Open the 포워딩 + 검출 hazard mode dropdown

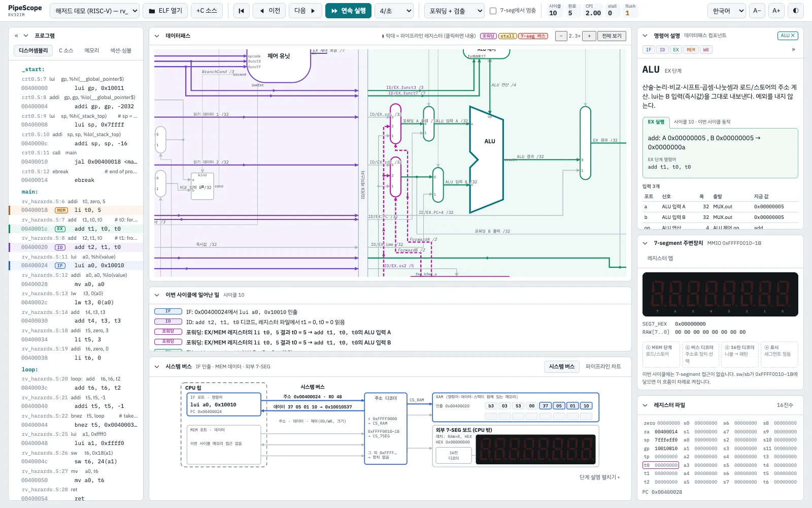click(x=454, y=11)
